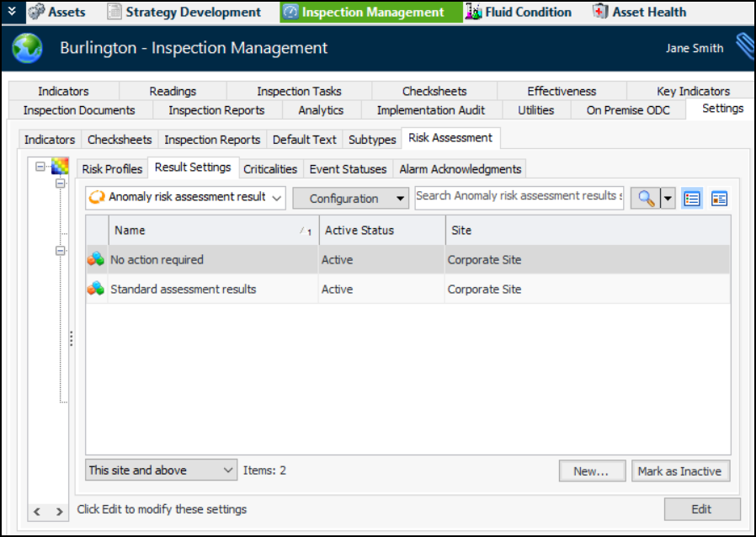Open This site and above dropdown

point(161,470)
